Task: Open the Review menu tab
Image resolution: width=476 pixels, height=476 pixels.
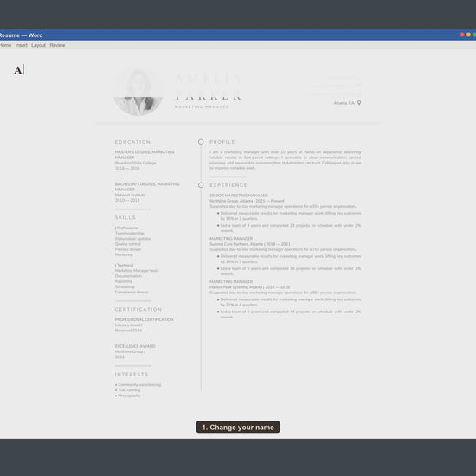Action: (57, 45)
